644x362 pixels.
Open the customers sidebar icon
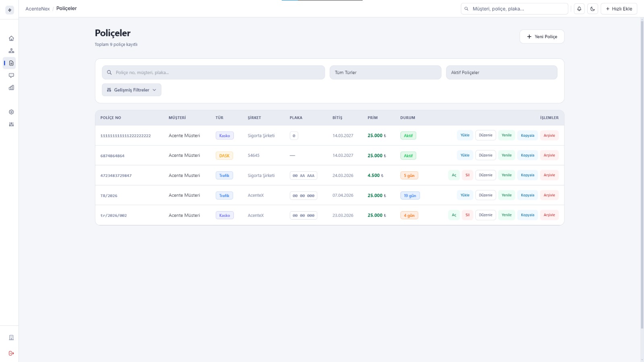point(11,51)
